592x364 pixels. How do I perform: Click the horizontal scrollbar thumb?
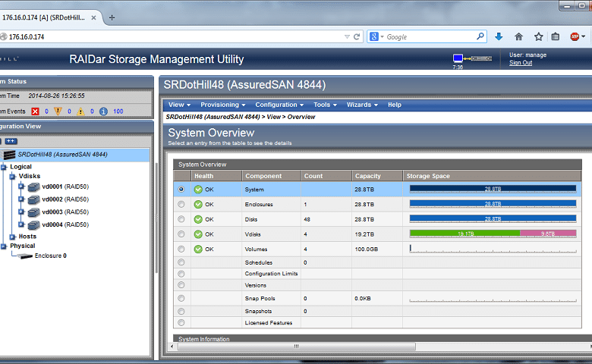pos(296,347)
